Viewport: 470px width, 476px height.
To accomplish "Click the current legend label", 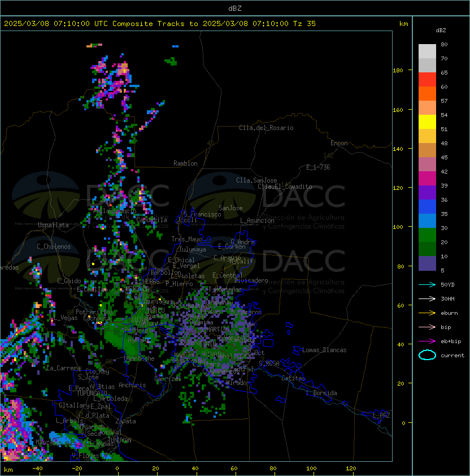I will coord(452,355).
